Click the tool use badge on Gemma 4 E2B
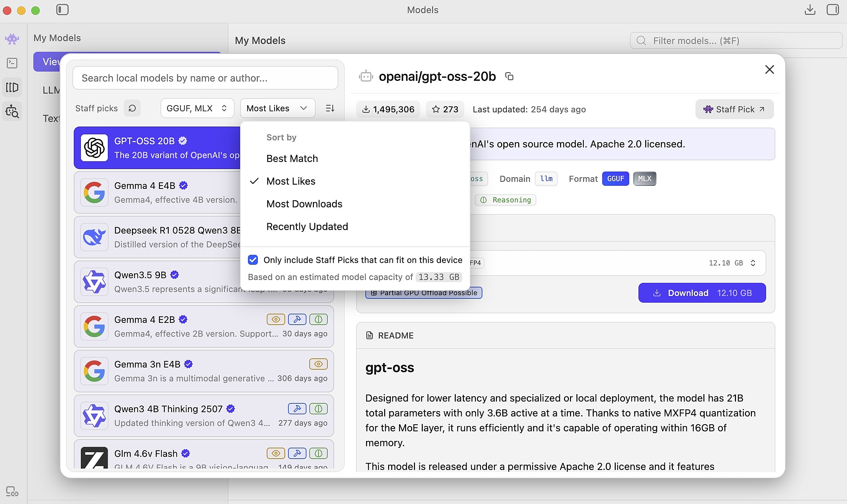This screenshot has width=847, height=504. tap(297, 319)
